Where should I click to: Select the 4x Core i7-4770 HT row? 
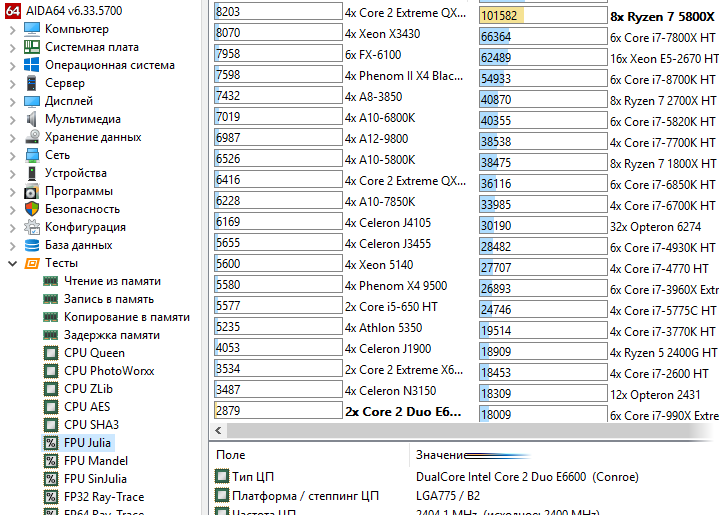click(x=659, y=269)
